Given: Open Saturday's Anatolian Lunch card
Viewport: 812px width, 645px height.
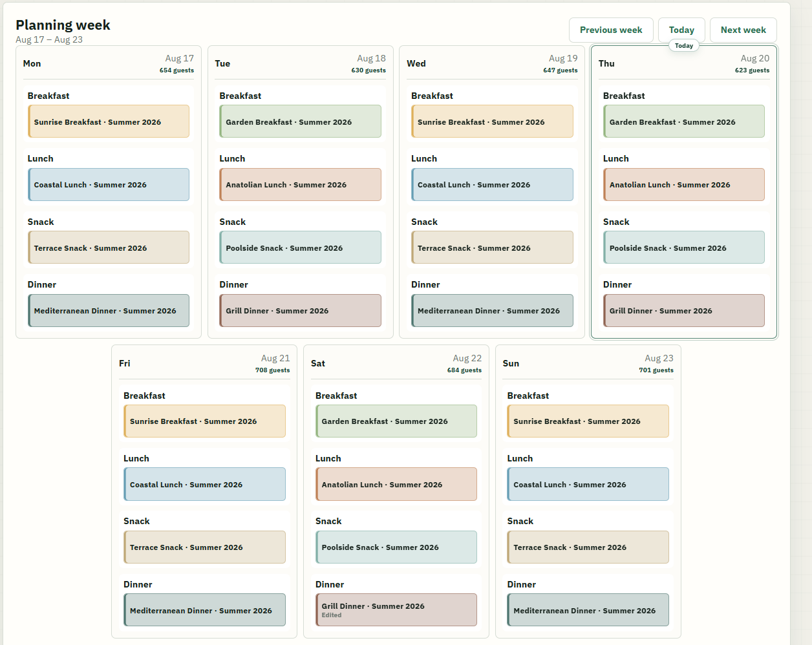Looking at the screenshot, I should [x=396, y=484].
